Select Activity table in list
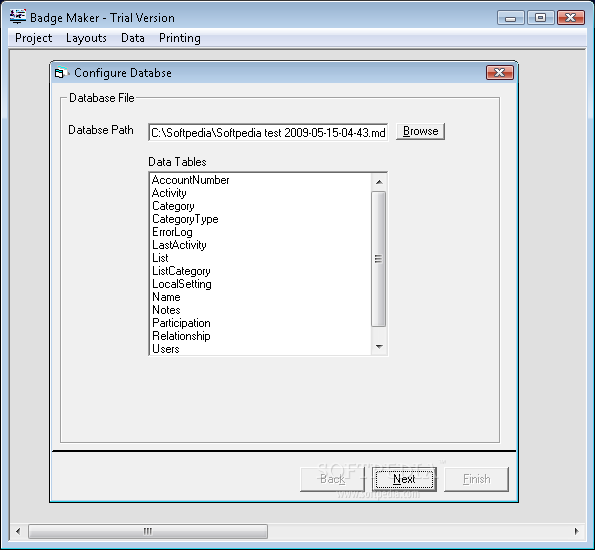The height and width of the screenshot is (550, 595). click(260, 193)
